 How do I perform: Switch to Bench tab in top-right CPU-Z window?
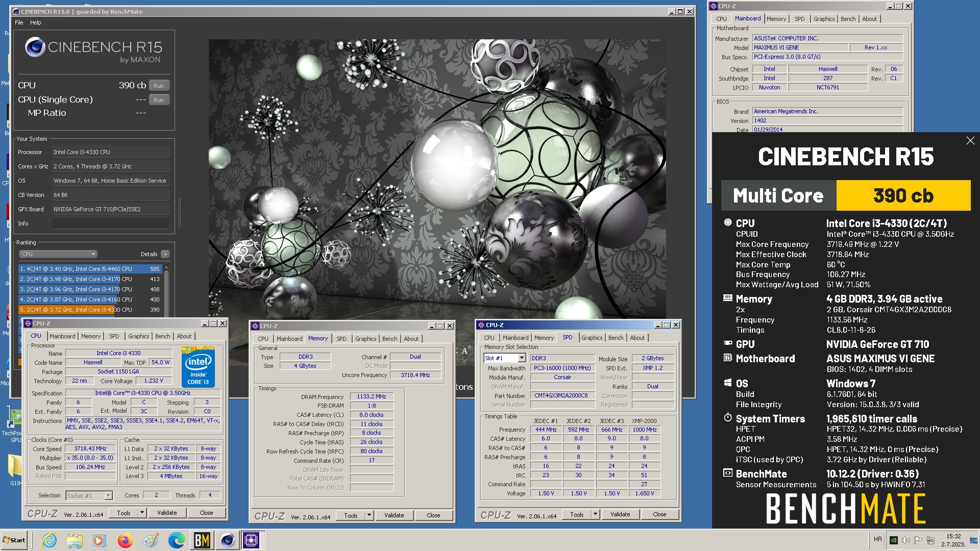pos(848,19)
